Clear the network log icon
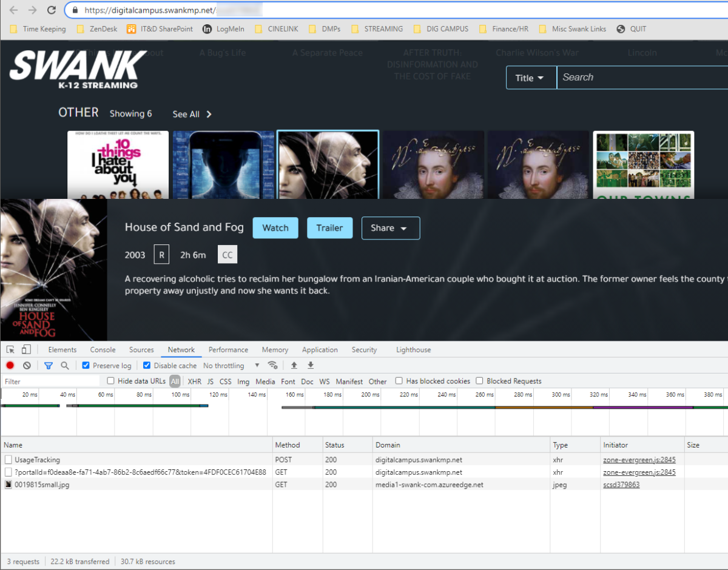Image resolution: width=728 pixels, height=570 pixels. click(x=27, y=366)
